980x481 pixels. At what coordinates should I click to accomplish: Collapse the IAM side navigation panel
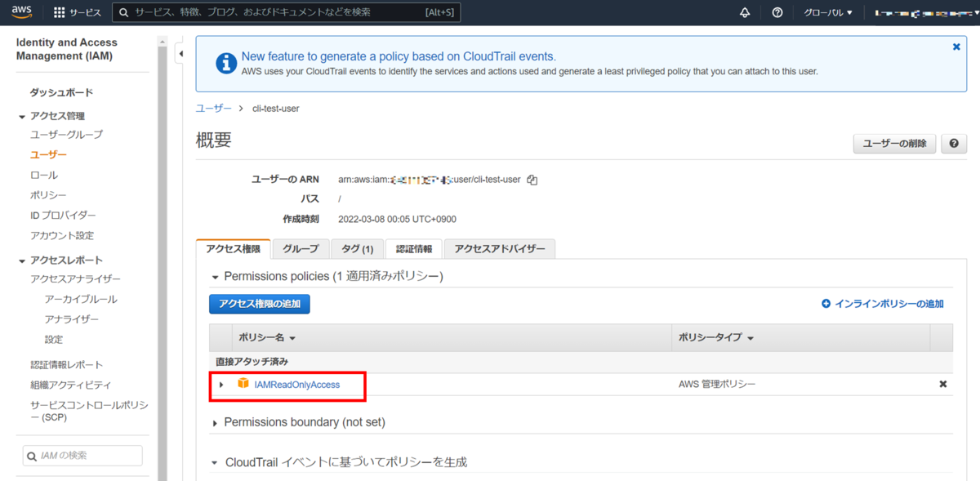point(180,54)
